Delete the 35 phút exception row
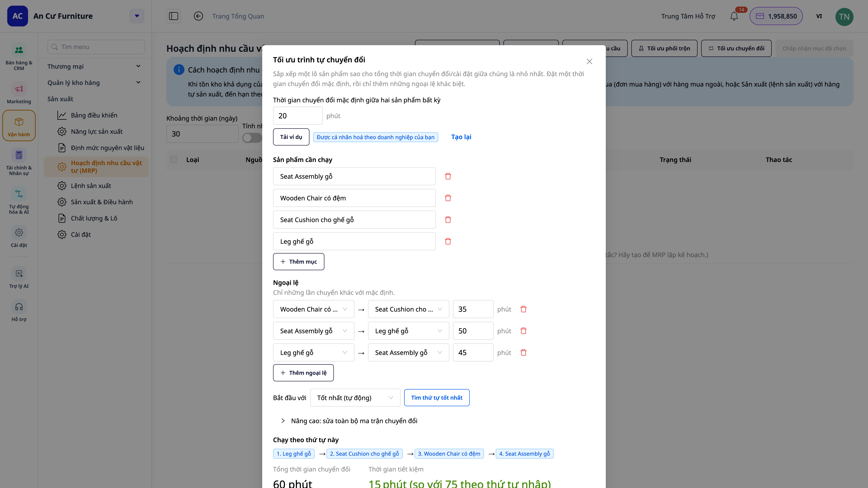The height and width of the screenshot is (488, 868). click(523, 309)
